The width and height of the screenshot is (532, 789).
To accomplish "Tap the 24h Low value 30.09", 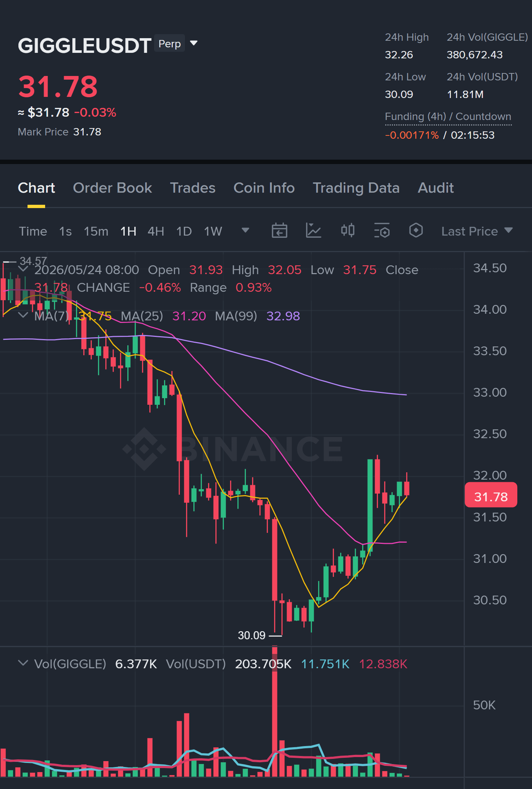I will coord(399,94).
